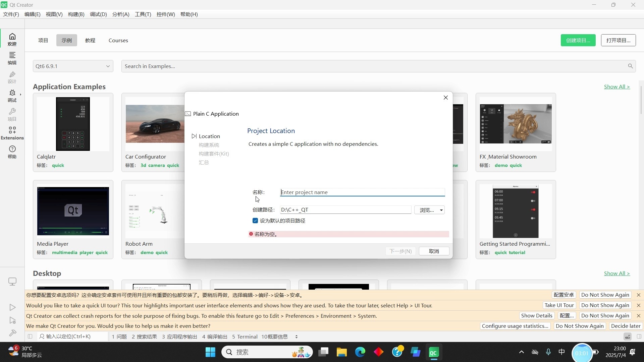
Task: Dismiss the Android configuration info bar
Action: pyautogui.click(x=639, y=295)
